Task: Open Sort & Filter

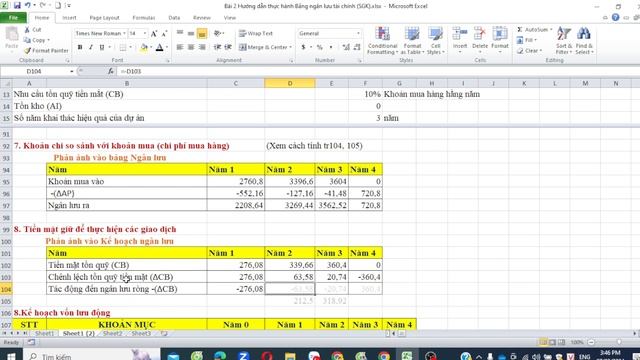Action: point(564,40)
